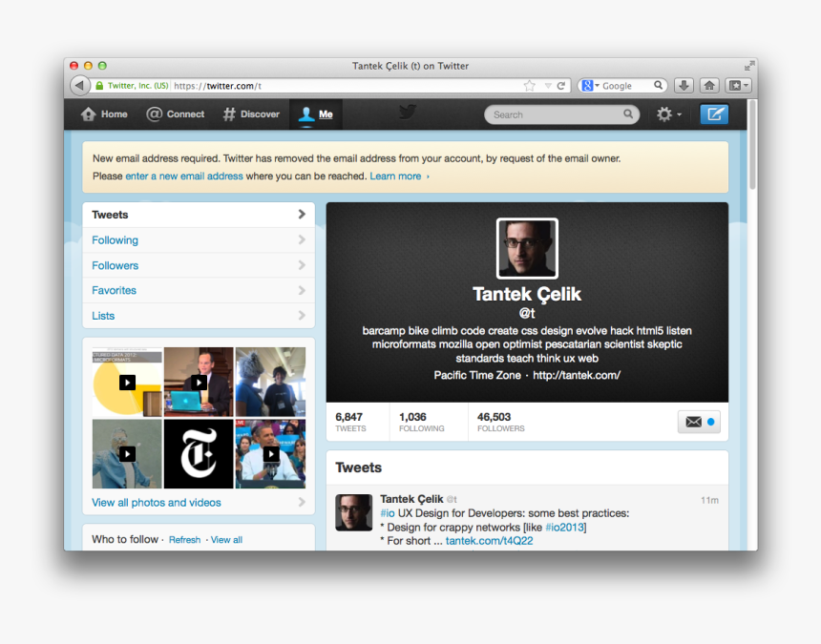Open Google search engine selector dropdown

coord(590,85)
